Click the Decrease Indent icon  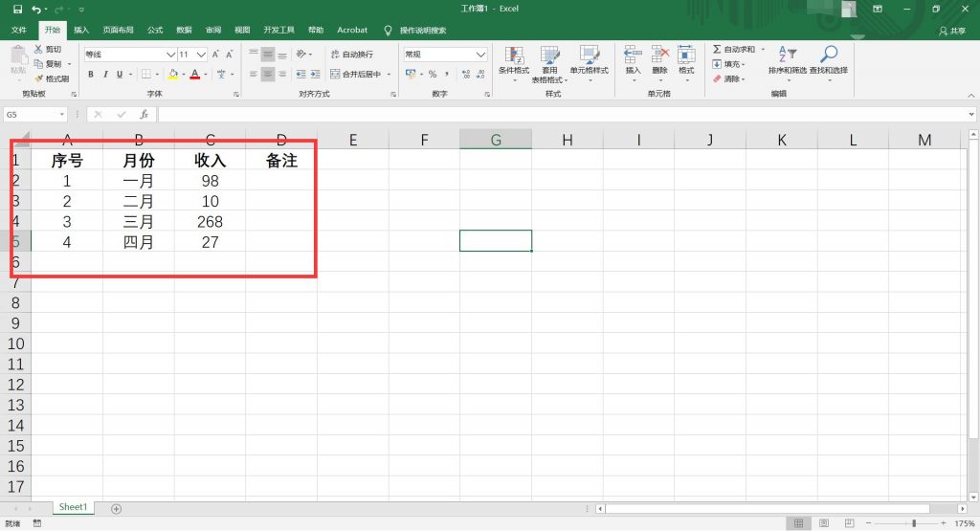[x=301, y=74]
